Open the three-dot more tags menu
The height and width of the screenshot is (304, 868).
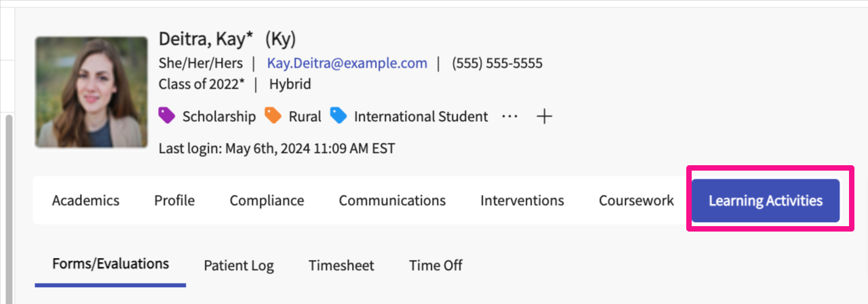(x=509, y=116)
